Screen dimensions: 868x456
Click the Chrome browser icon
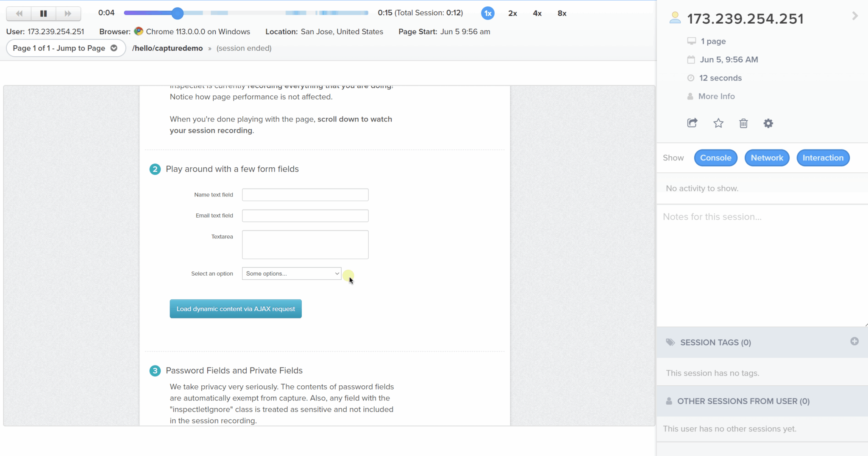(138, 31)
